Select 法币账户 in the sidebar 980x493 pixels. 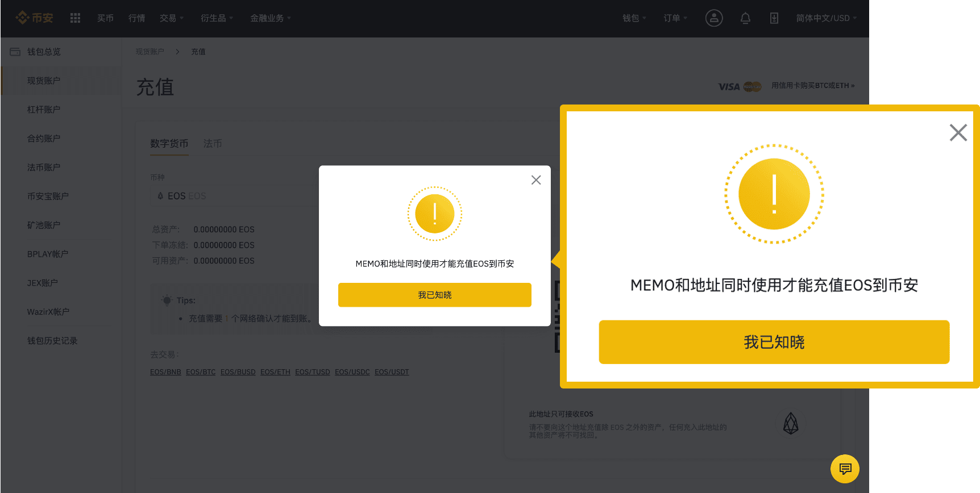point(44,168)
